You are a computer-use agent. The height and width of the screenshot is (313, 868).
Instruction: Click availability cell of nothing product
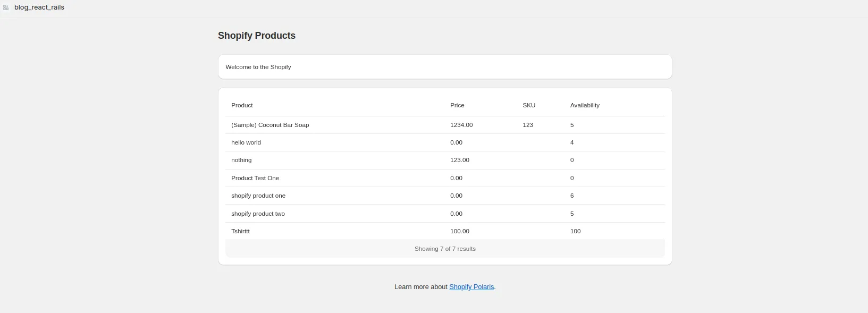click(x=572, y=160)
